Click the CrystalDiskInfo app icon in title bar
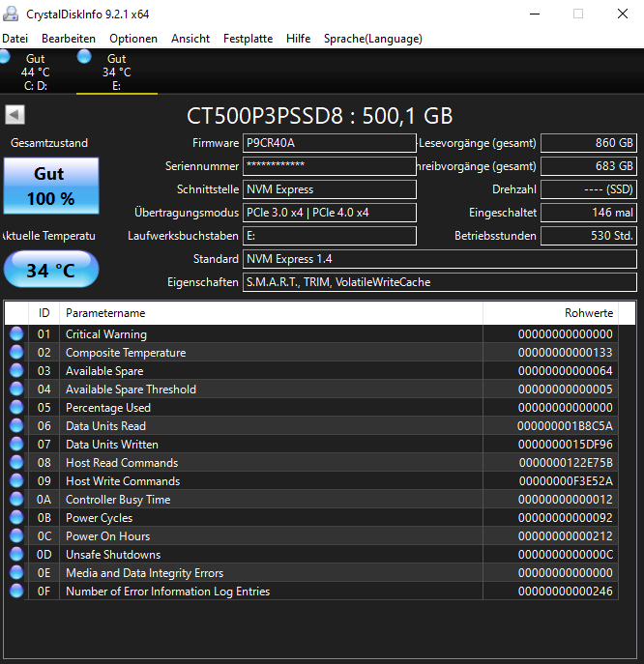The image size is (644, 664). pos(11,14)
